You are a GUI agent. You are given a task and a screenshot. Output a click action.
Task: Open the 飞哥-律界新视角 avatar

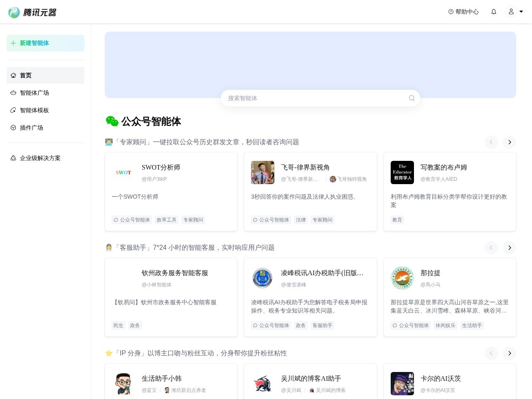(263, 172)
